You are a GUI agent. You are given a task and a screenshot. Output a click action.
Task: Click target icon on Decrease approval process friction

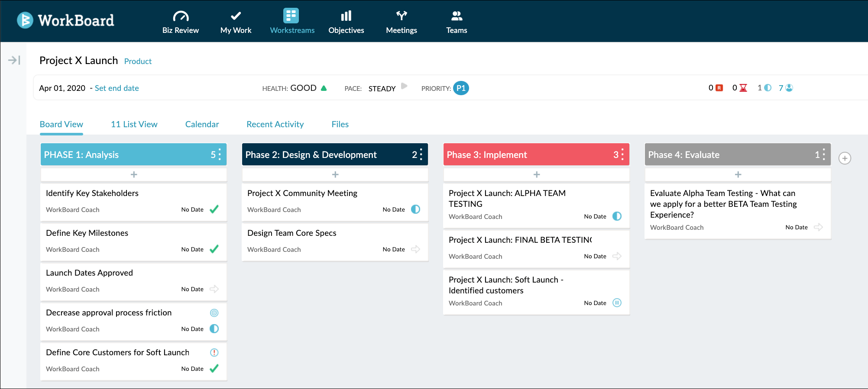[214, 313]
